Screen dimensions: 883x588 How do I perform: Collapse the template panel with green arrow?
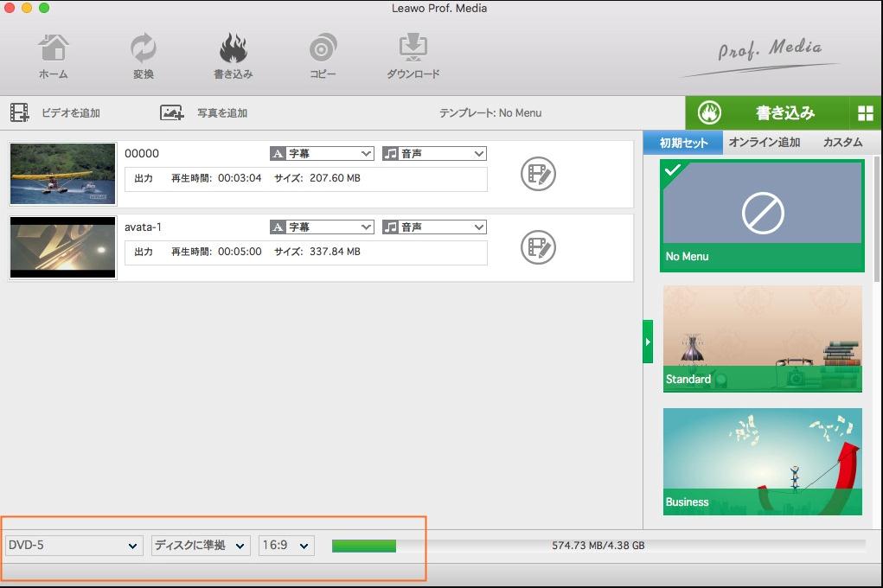coord(648,342)
